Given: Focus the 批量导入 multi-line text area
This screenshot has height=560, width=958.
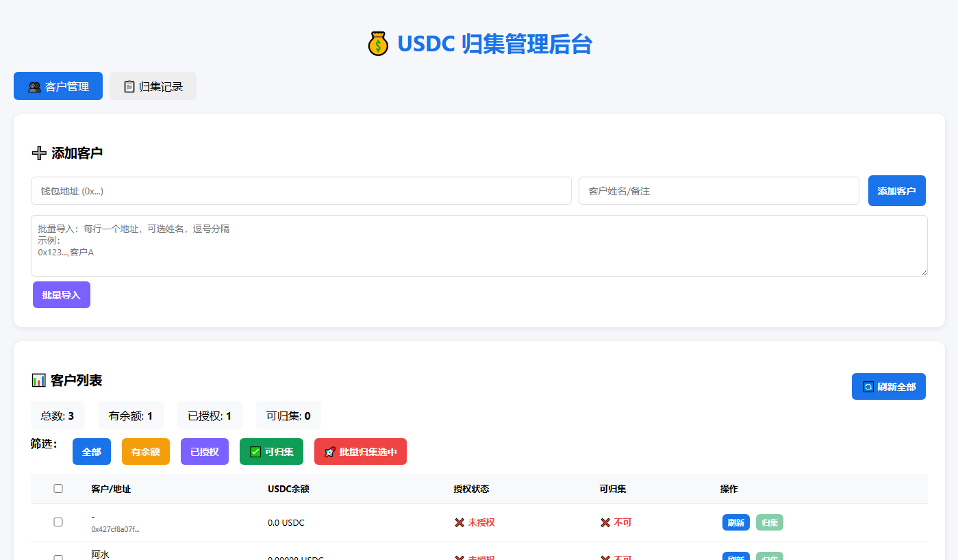Looking at the screenshot, I should [479, 246].
